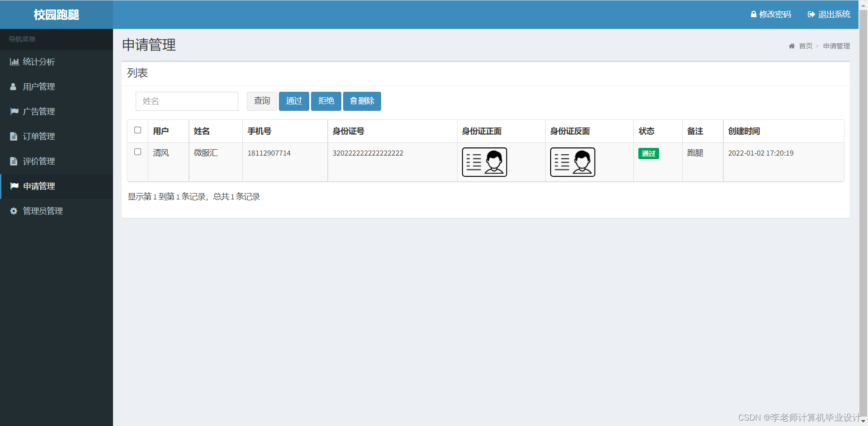This screenshot has width=868, height=426.
Task: Click the home icon in the breadcrumb
Action: [792, 46]
